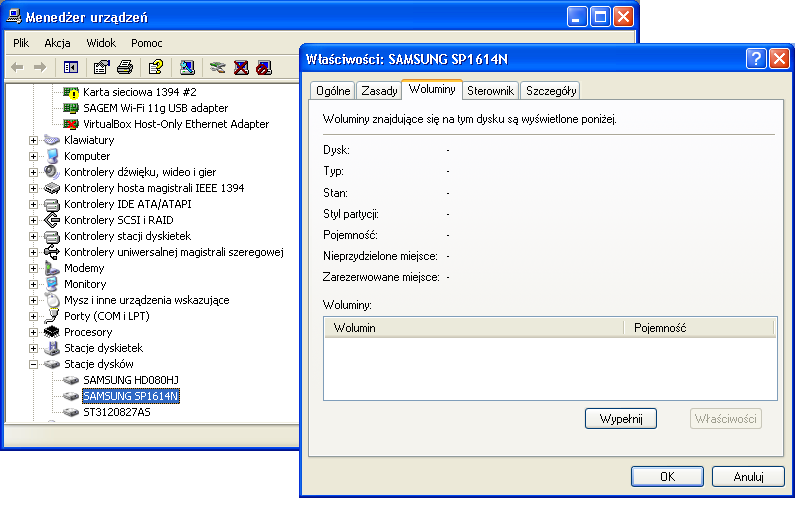
Task: Open the Properties toolbar icon
Action: point(102,67)
